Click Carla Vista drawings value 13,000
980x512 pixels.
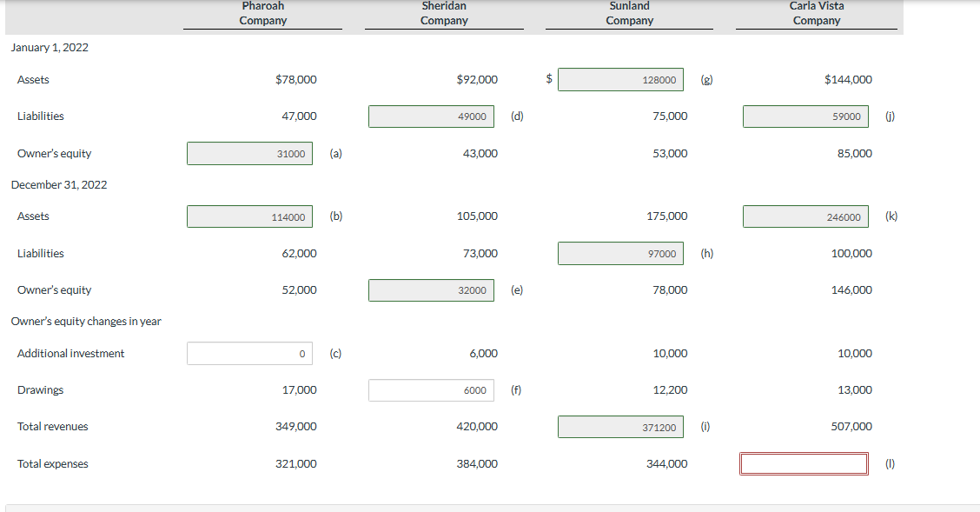[854, 390]
